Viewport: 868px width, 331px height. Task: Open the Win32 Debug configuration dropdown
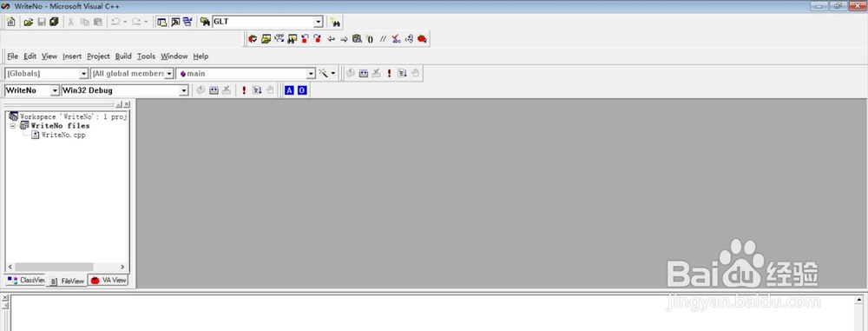pyautogui.click(x=184, y=90)
